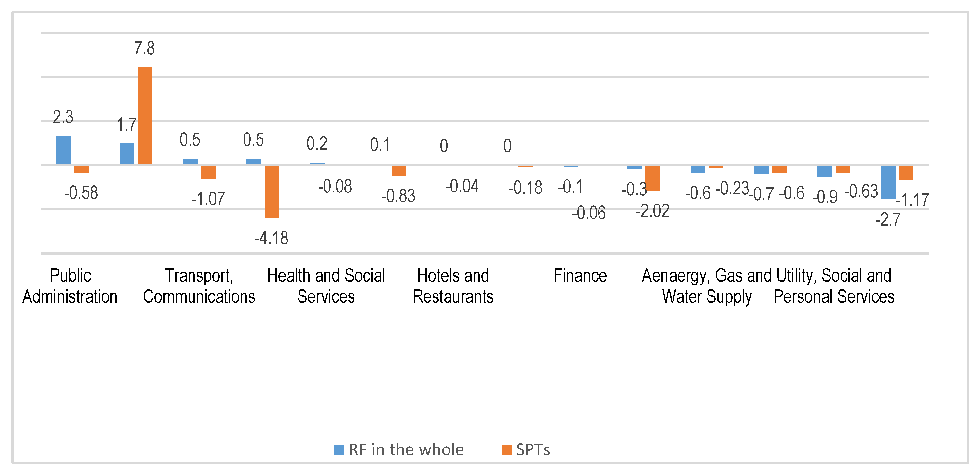The height and width of the screenshot is (474, 980).
Task: Select the Hotels and Restaurants axis label
Action: [x=453, y=286]
